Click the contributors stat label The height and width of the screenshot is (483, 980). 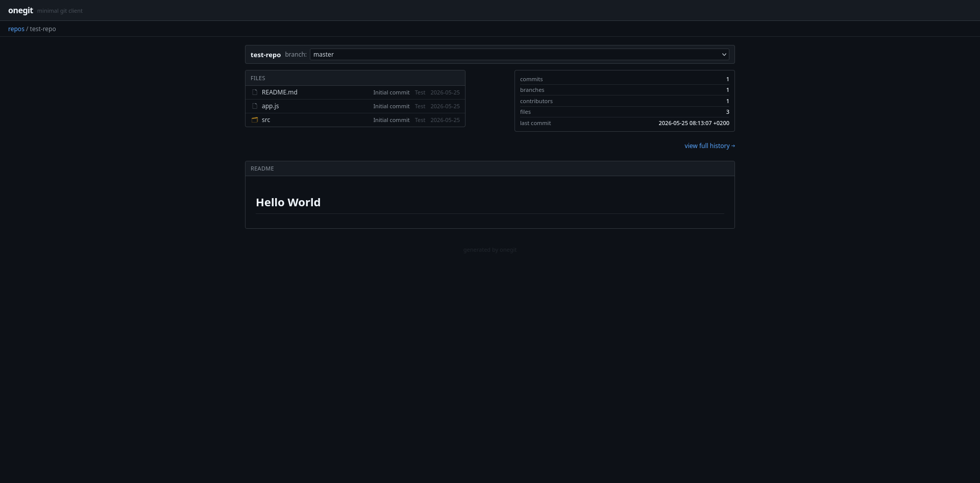(x=536, y=101)
